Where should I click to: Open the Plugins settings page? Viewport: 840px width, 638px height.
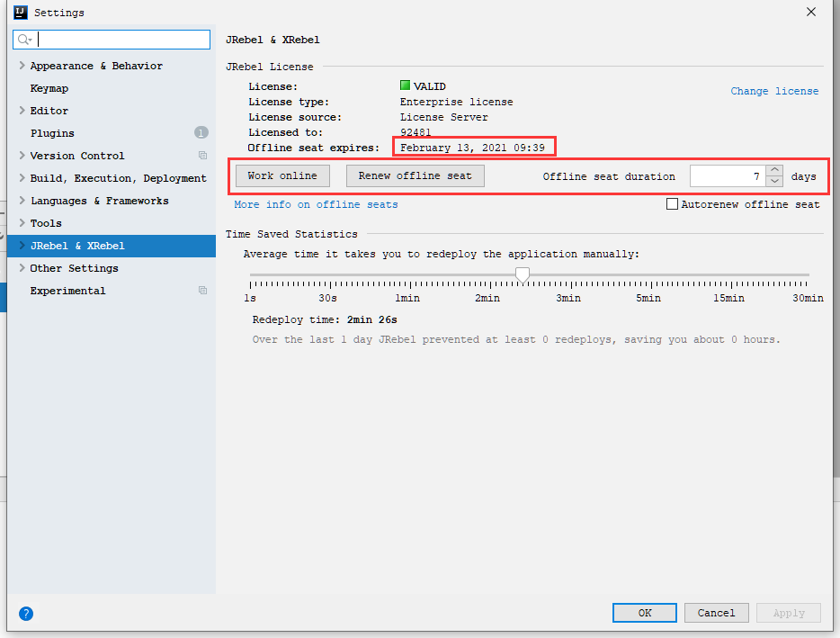pos(52,133)
